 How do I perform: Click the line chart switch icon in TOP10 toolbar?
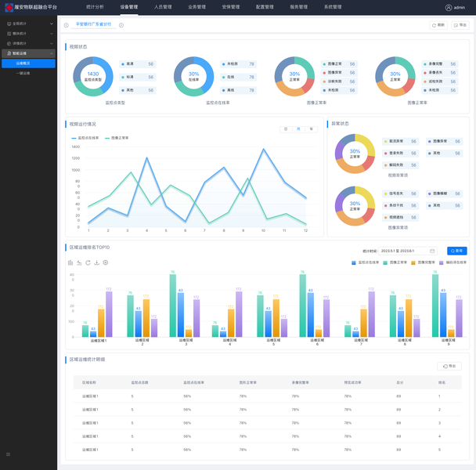(79, 262)
